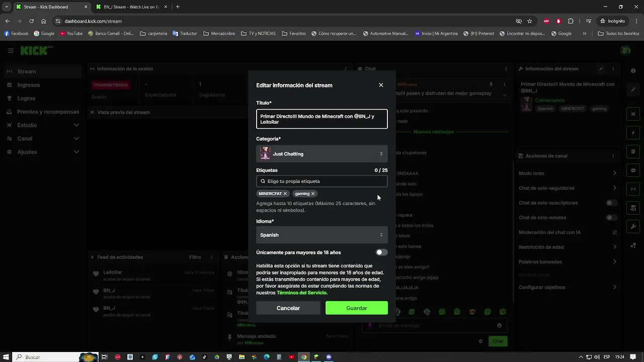Screen dimensions: 644x362
Task: Expand the Canal sidebar section
Action: click(x=43, y=138)
